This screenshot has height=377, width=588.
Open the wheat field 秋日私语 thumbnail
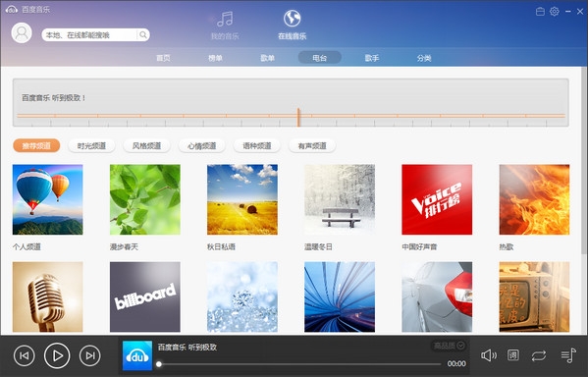[x=242, y=199]
